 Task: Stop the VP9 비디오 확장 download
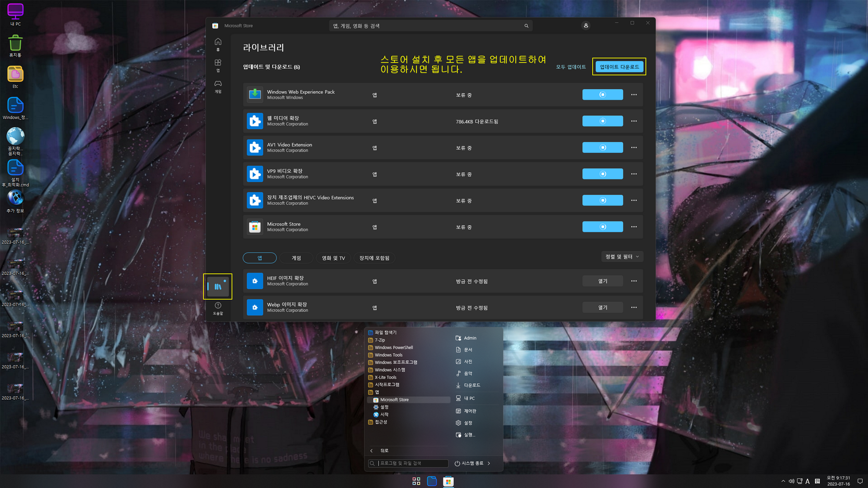pyautogui.click(x=602, y=174)
